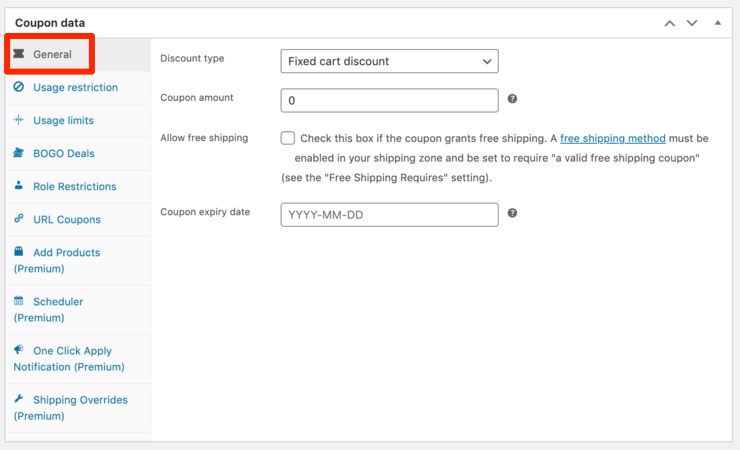This screenshot has height=450, width=740.
Task: Click the Coupon amount input field
Action: point(389,100)
